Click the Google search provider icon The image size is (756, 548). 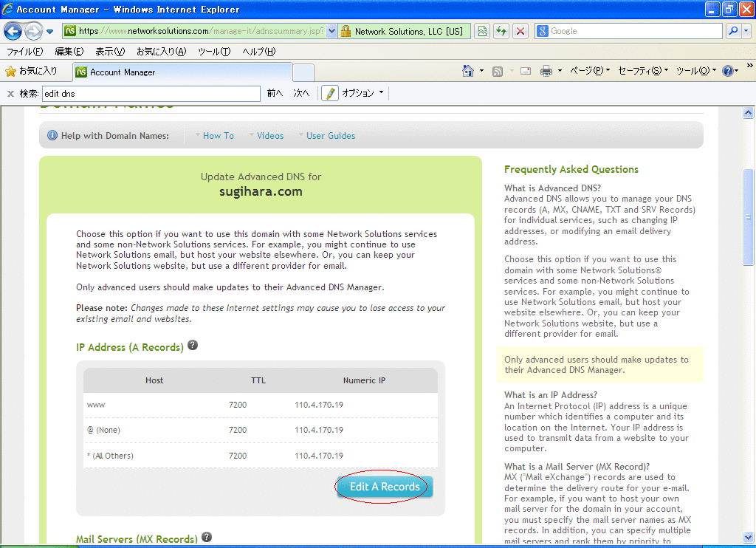[x=543, y=31]
